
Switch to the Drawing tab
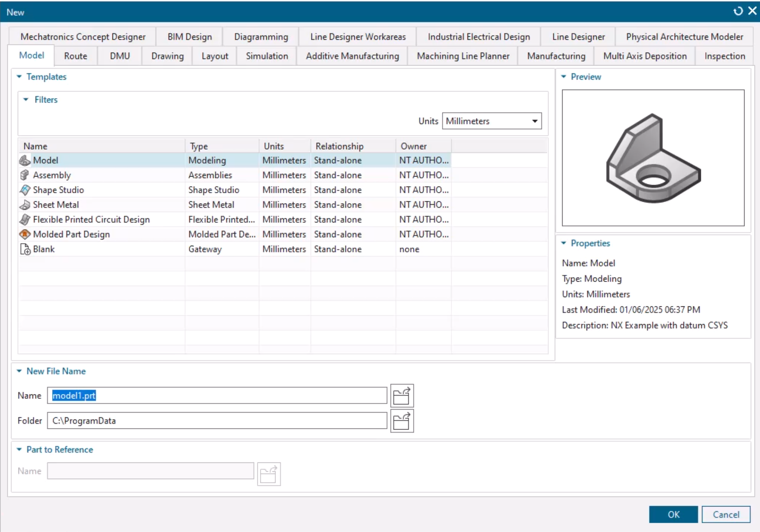tap(167, 56)
